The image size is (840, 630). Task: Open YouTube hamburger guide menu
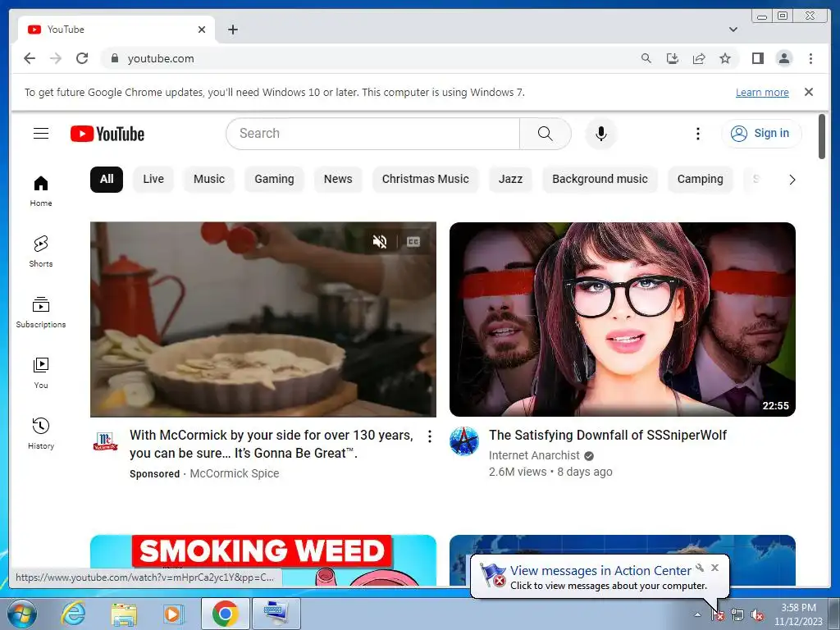tap(41, 134)
